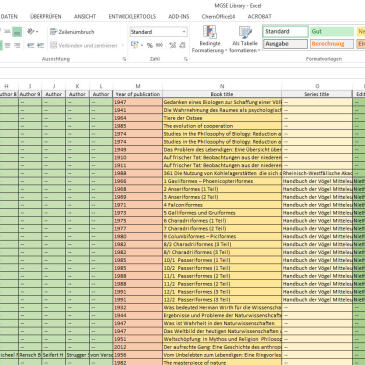Open Zahl dialog launcher
365x365 pixels.
point(186,59)
